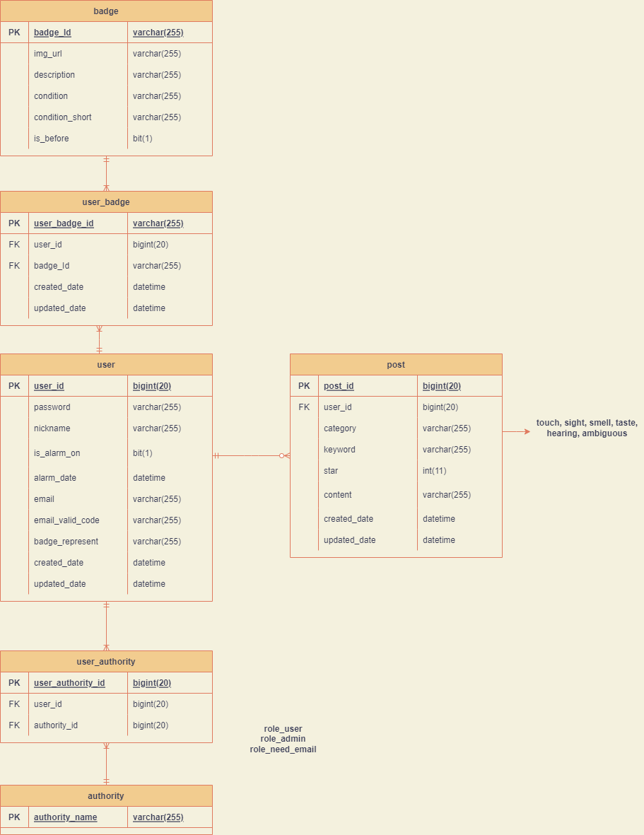Select the role_user note text
The image size is (644, 835).
(283, 739)
